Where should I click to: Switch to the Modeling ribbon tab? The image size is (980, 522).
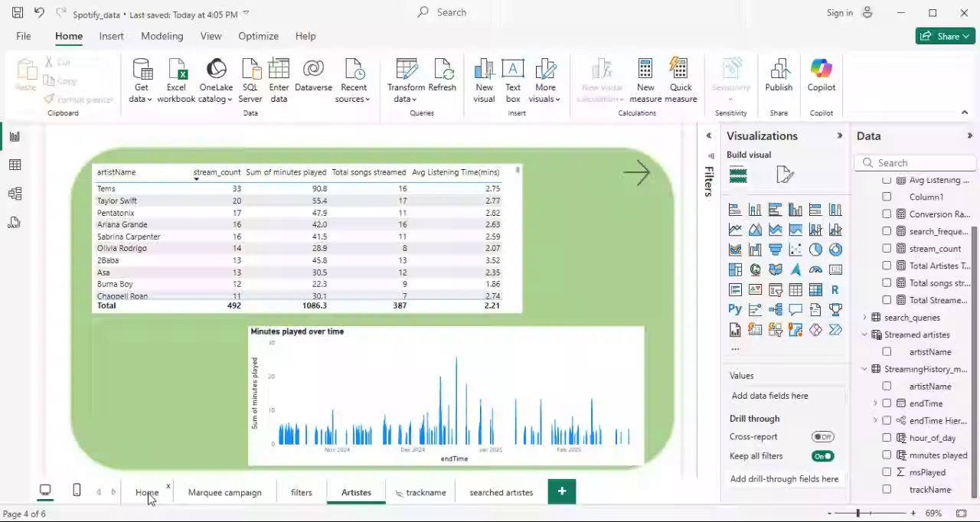click(x=162, y=36)
